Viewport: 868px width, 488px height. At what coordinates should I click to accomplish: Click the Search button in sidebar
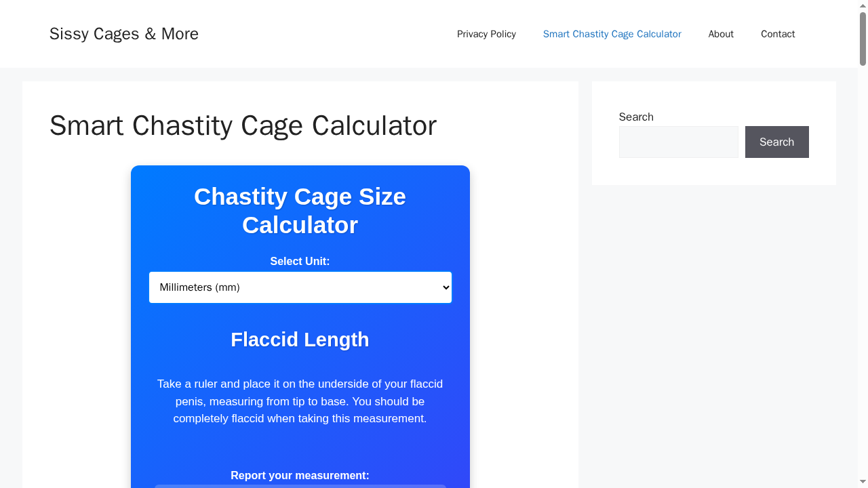point(776,142)
